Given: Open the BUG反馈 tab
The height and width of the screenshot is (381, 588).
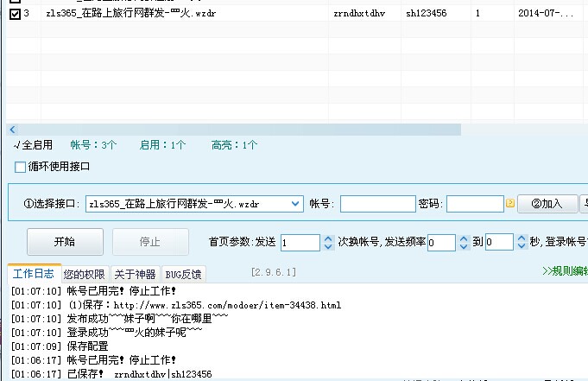Looking at the screenshot, I should tap(183, 275).
